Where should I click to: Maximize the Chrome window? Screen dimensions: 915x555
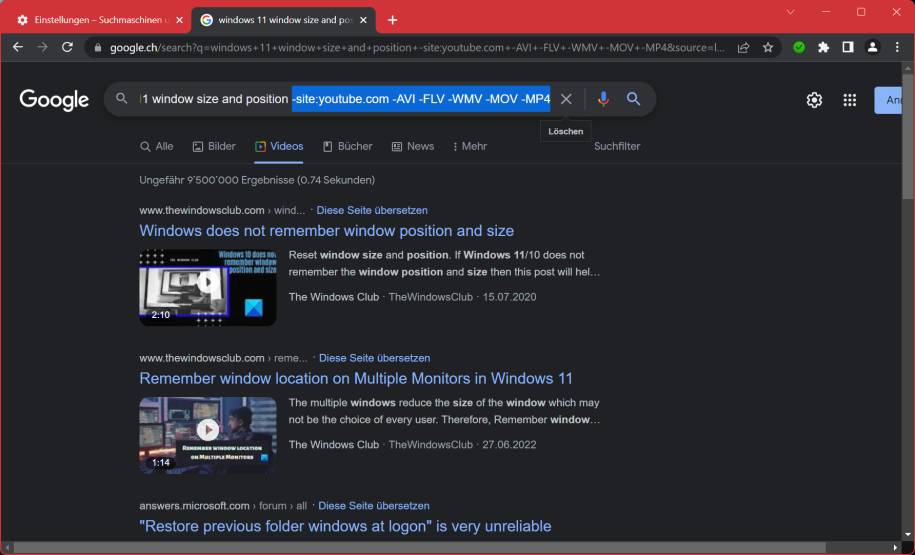point(861,12)
